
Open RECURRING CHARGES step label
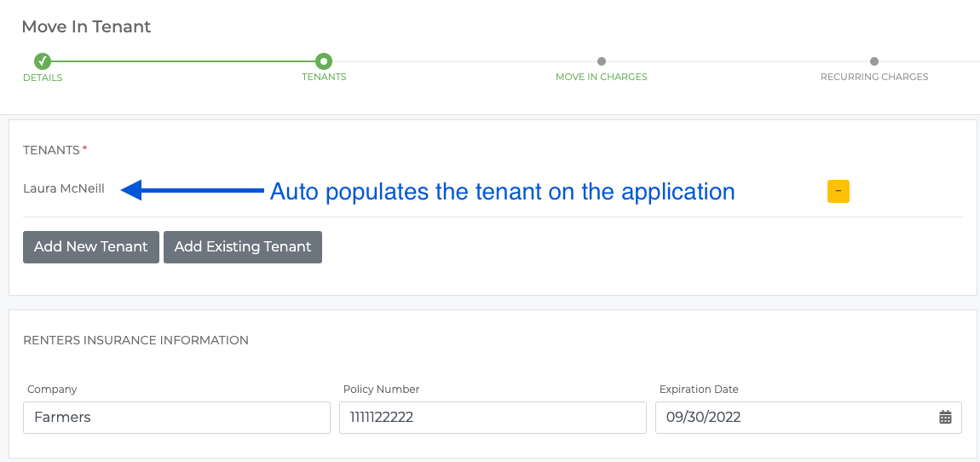tap(873, 77)
